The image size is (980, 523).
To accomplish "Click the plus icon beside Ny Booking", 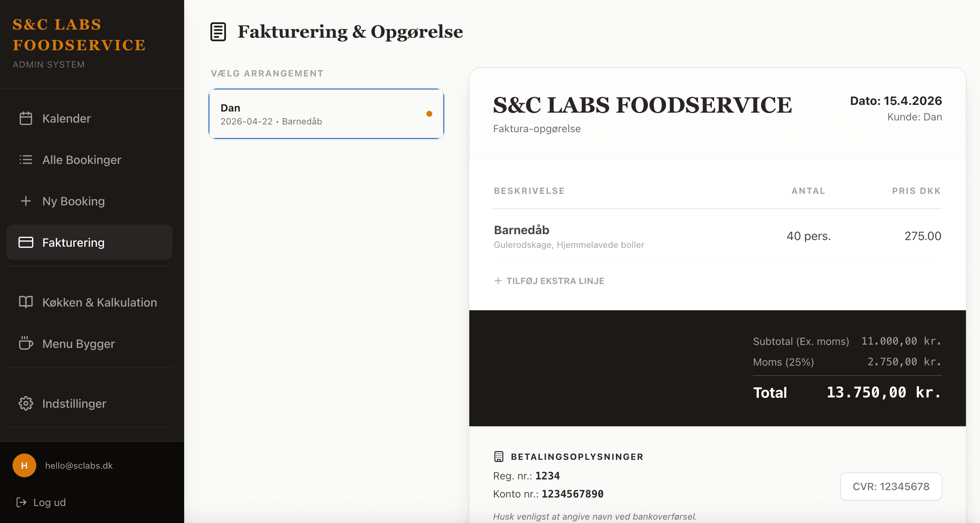I will (x=26, y=201).
